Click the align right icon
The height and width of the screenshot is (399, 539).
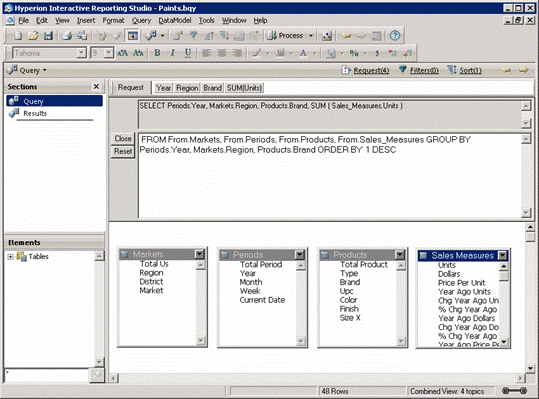237,53
